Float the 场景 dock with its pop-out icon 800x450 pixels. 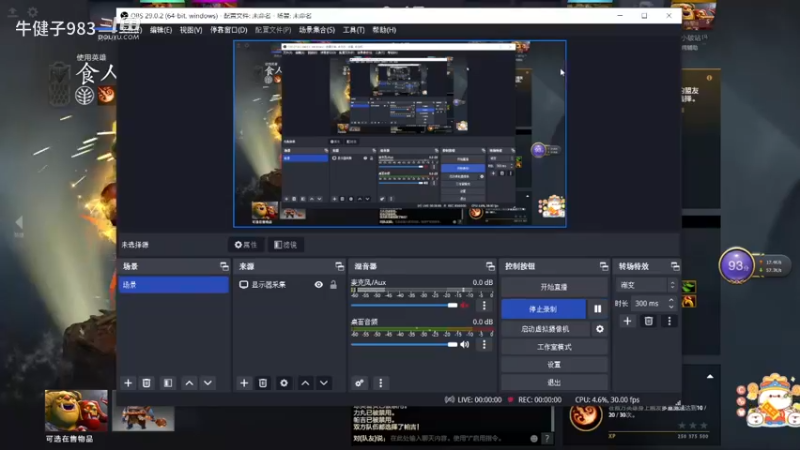(x=224, y=266)
